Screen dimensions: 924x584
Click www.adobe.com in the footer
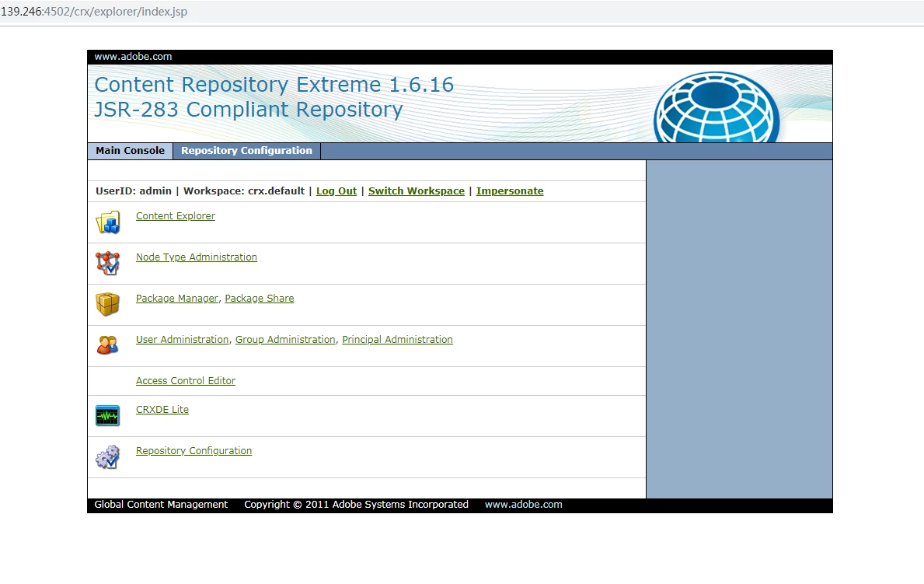click(523, 505)
